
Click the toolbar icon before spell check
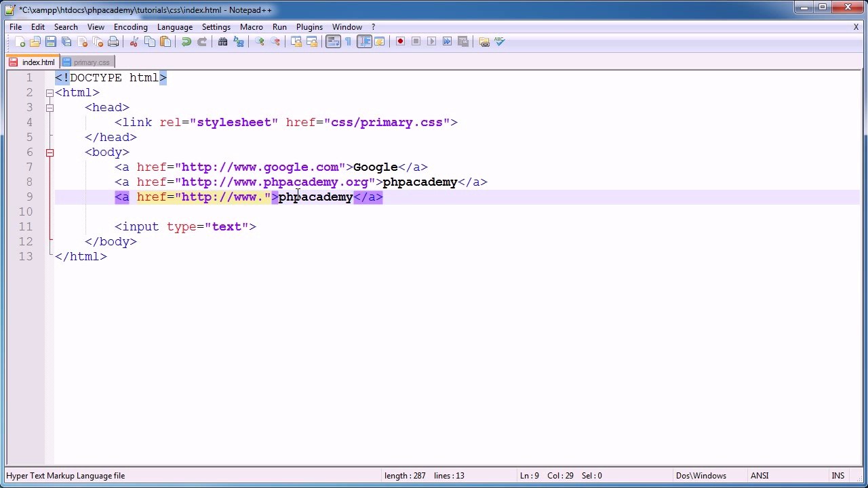pyautogui.click(x=484, y=42)
